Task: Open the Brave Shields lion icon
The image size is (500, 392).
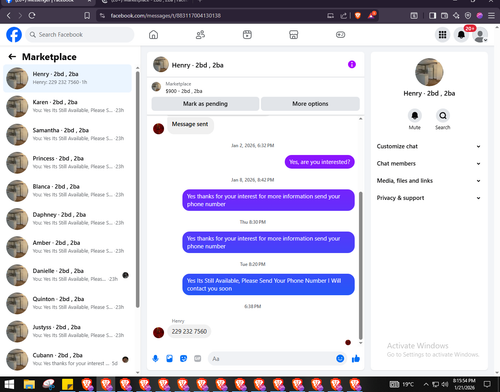Action: 358,15
